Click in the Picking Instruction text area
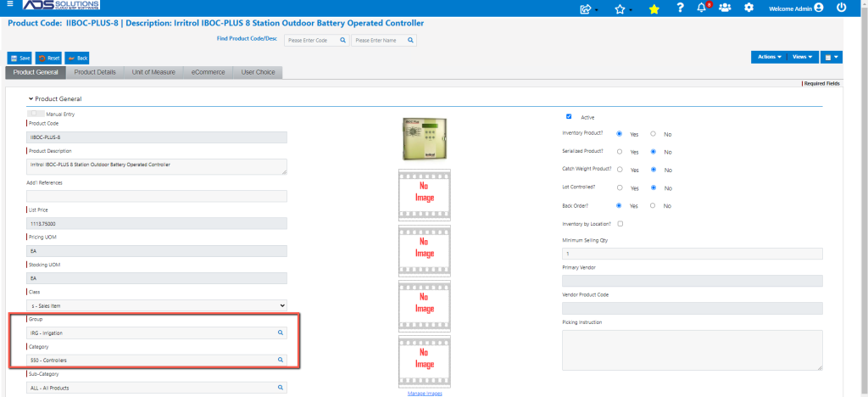 coord(692,350)
